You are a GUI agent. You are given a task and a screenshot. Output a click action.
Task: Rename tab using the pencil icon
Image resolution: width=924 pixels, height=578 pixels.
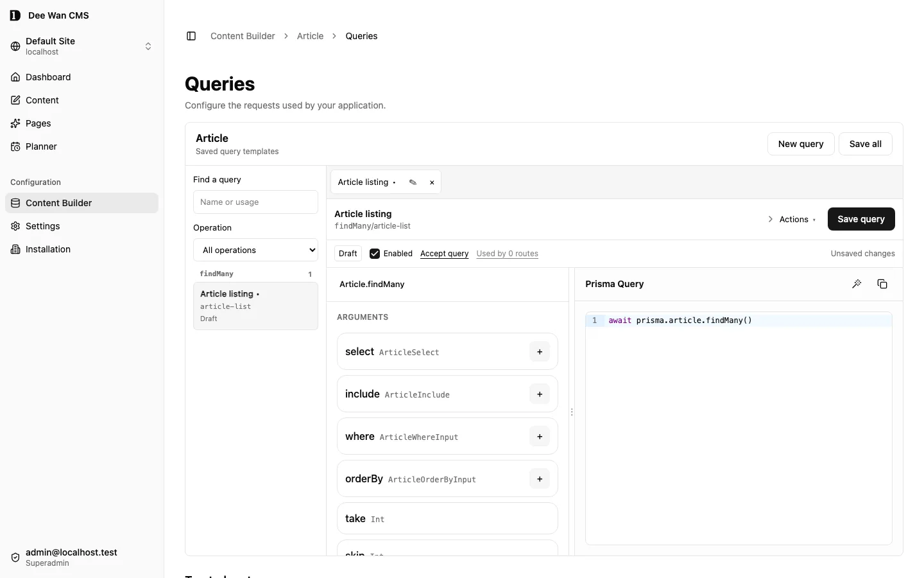413,182
